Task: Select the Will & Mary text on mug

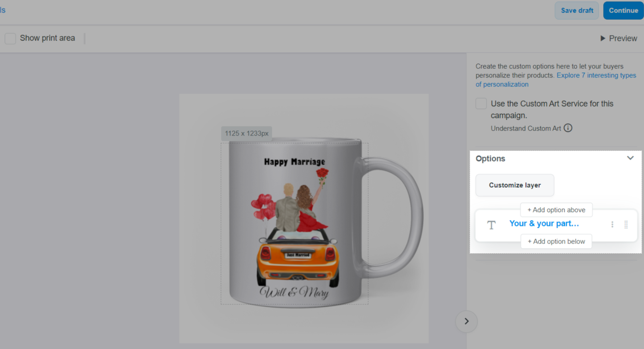Action: [x=294, y=292]
